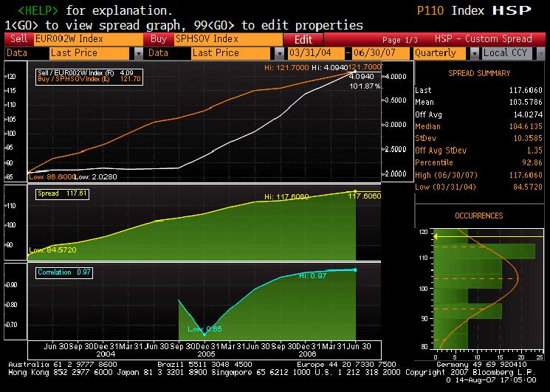Click the 14-Aug-07 17:05:00 timestamp
550x392 pixels.
pos(495,379)
